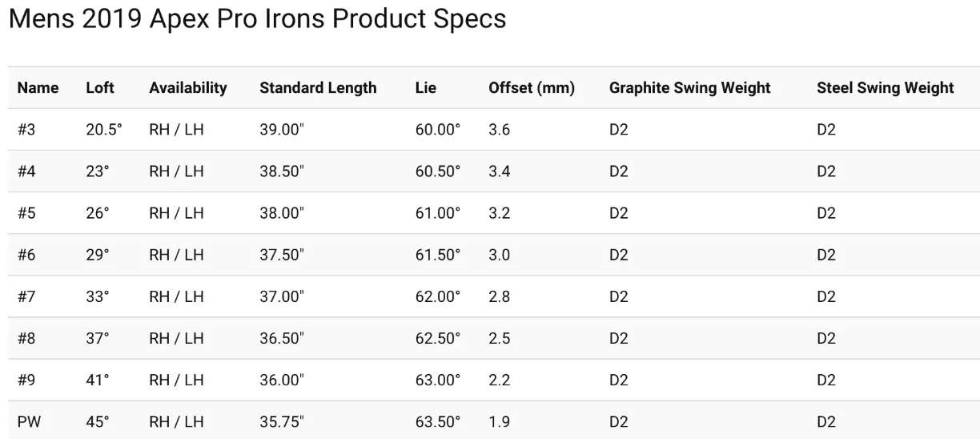
Task: Click the #7 iron row name
Action: 26,296
